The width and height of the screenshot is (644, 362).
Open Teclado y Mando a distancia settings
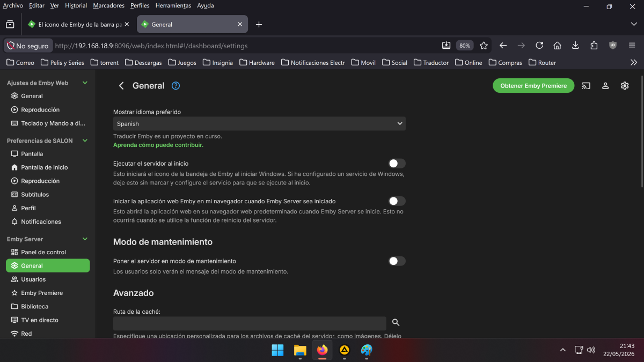(48, 123)
